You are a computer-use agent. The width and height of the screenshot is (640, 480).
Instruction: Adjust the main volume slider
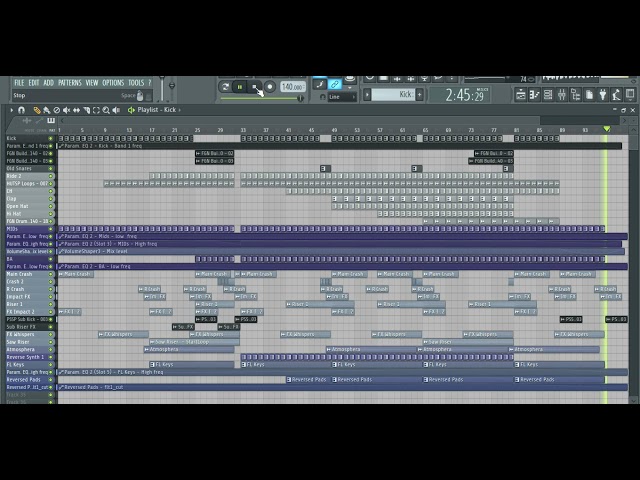(162, 88)
